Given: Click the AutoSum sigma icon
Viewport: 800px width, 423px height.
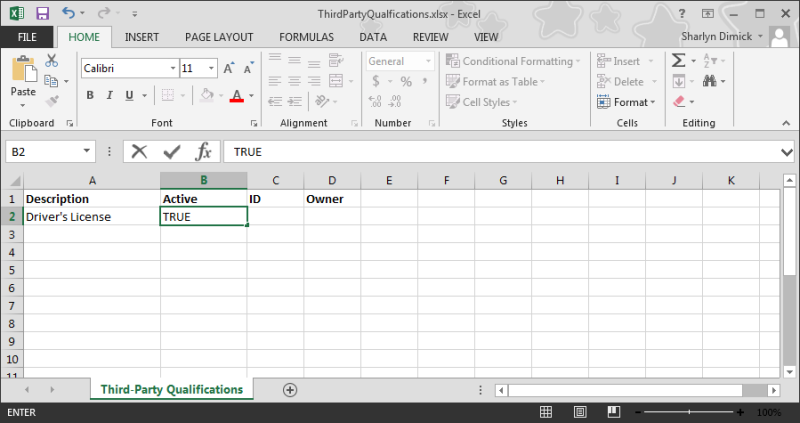Looking at the screenshot, I should (679, 61).
